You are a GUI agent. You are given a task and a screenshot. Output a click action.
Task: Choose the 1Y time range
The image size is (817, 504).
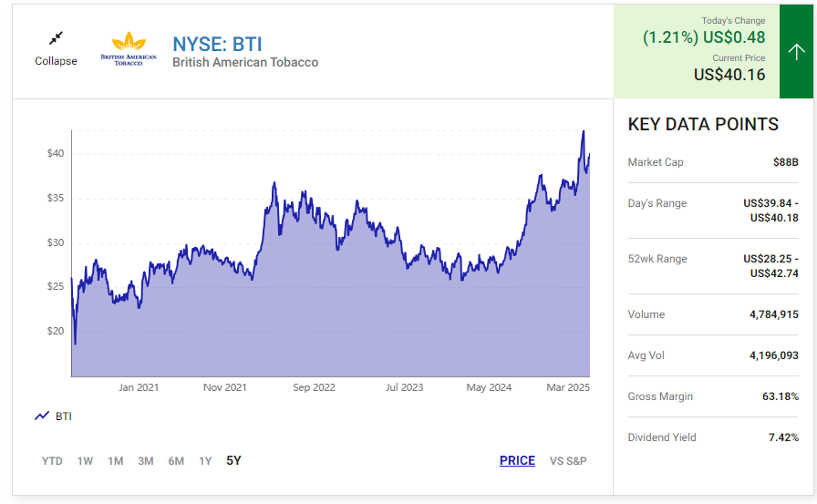[205, 461]
